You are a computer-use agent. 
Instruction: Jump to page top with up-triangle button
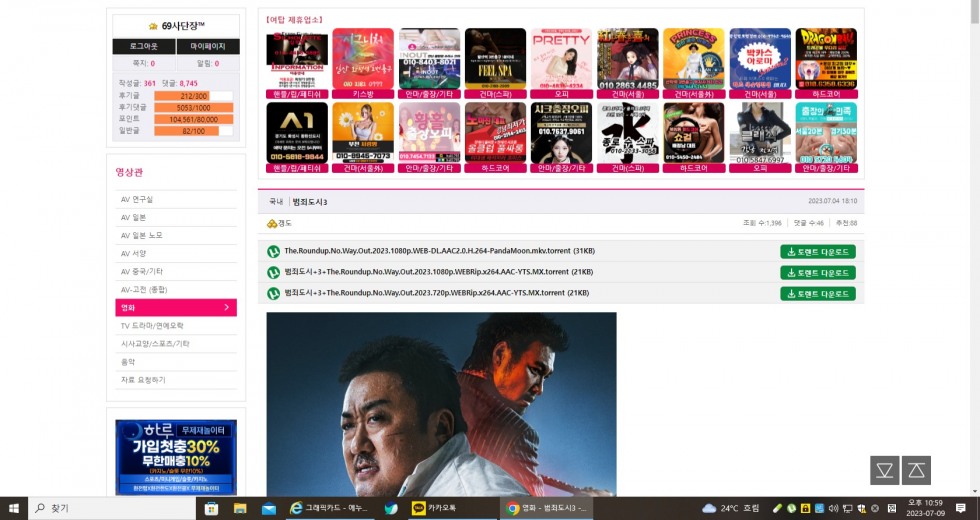pos(916,470)
